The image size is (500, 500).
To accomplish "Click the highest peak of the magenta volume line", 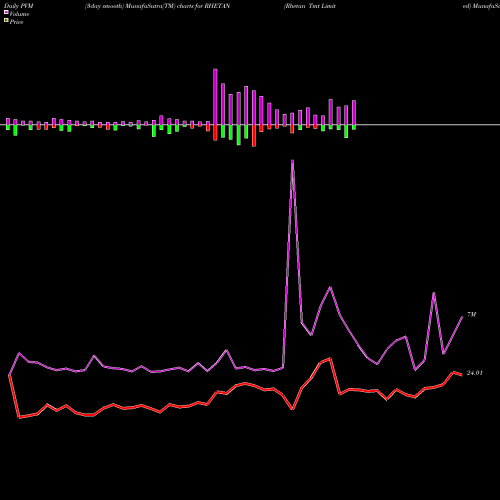I will point(292,161).
